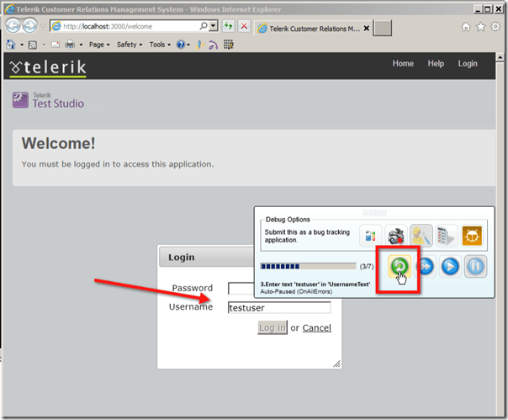Click the pause button in debug panel
This screenshot has width=508, height=420.
pos(475,267)
